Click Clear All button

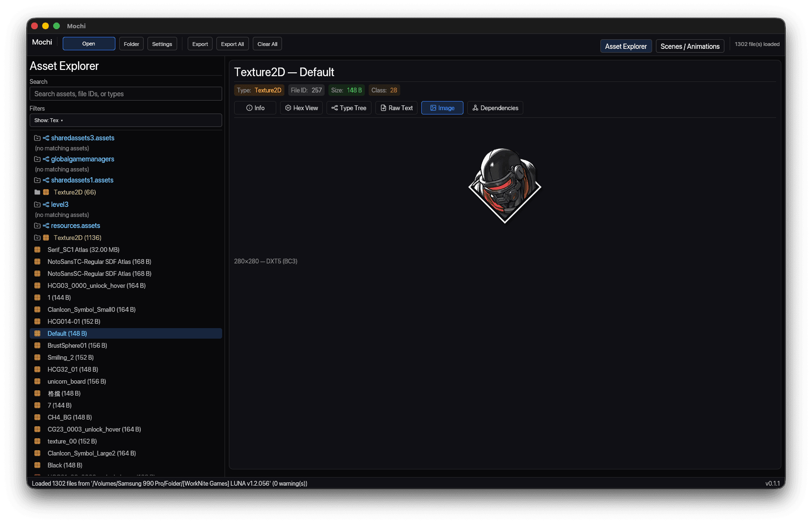267,44
